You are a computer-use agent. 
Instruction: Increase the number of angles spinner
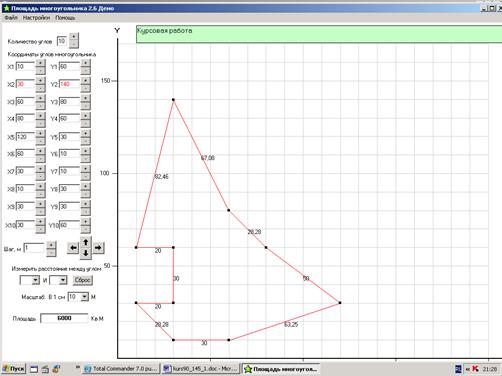pyautogui.click(x=74, y=36)
